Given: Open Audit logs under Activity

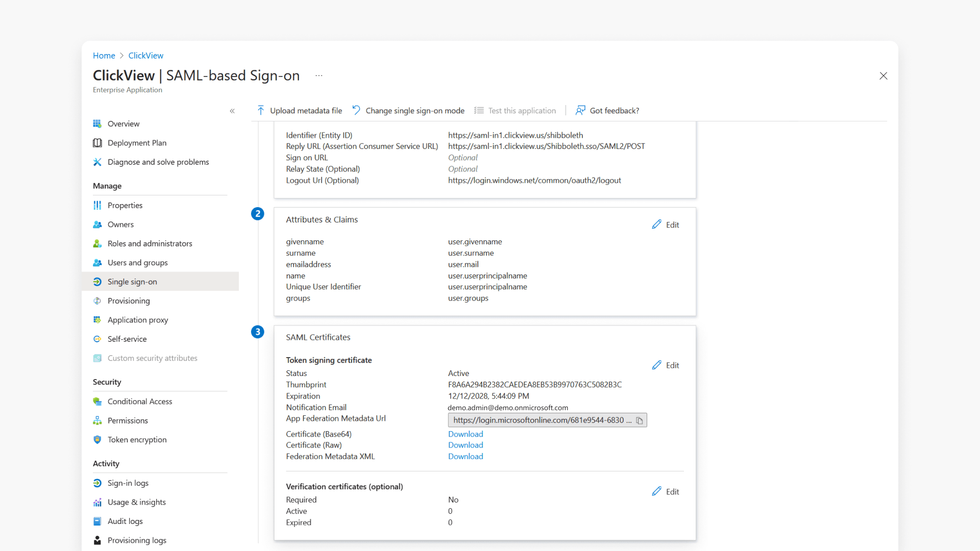Looking at the screenshot, I should [125, 521].
